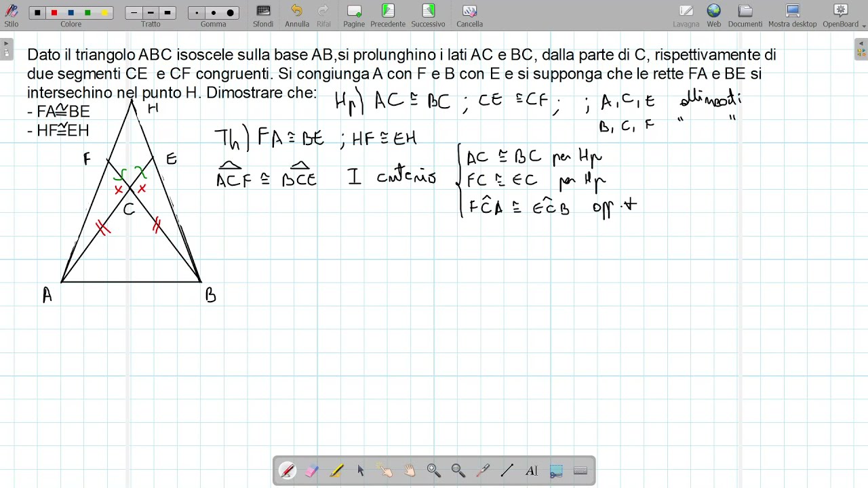The image size is (868, 488).
Task: Select the Pen tool in the bottom palette
Action: [287, 470]
